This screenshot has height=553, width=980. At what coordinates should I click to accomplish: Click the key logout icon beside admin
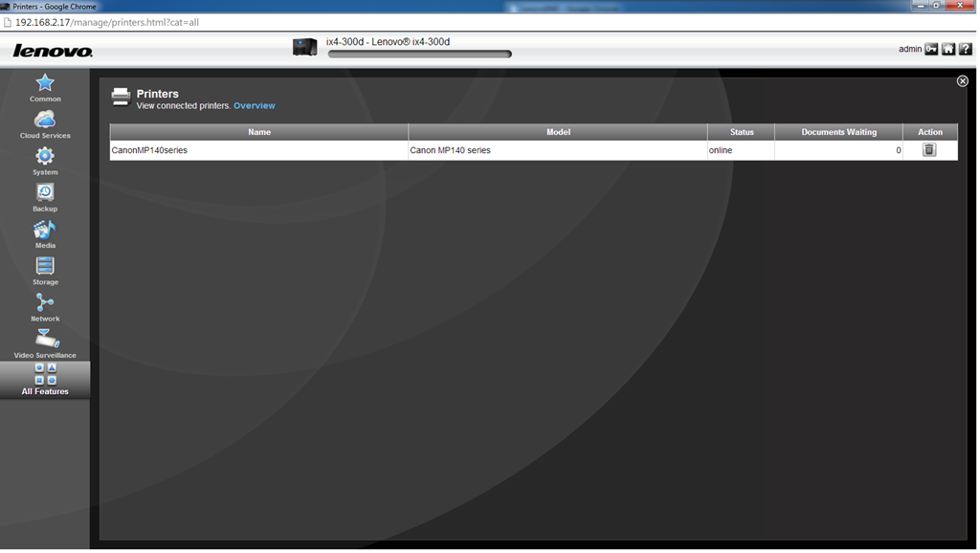pos(931,49)
